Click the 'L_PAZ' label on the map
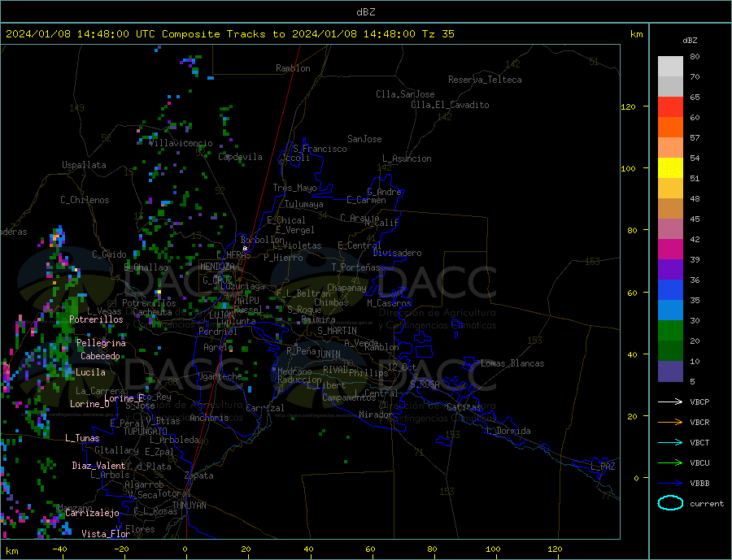732x560 pixels. coord(603,467)
